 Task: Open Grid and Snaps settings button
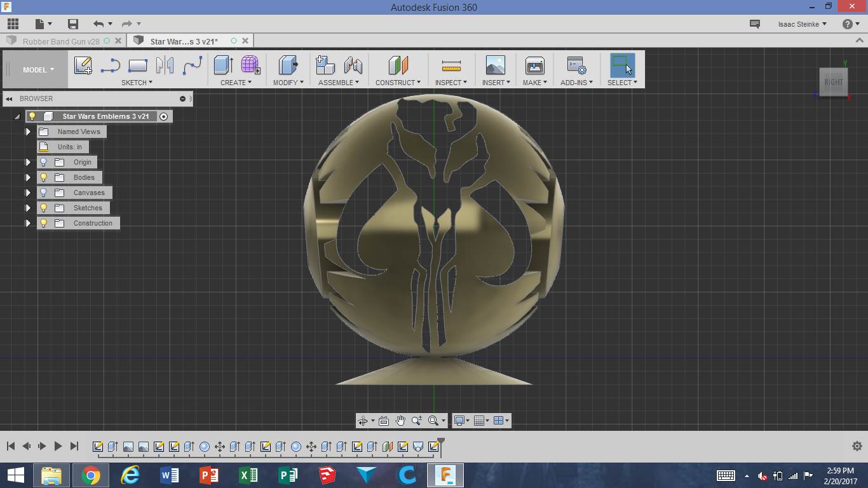tap(481, 421)
